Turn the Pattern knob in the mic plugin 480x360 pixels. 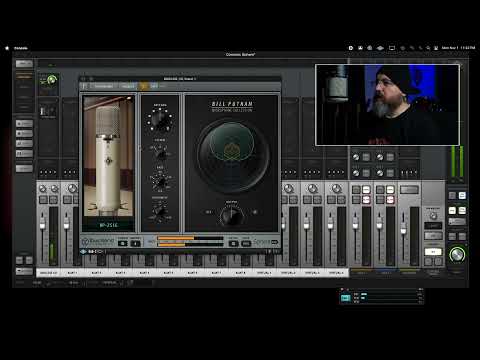tap(160, 119)
